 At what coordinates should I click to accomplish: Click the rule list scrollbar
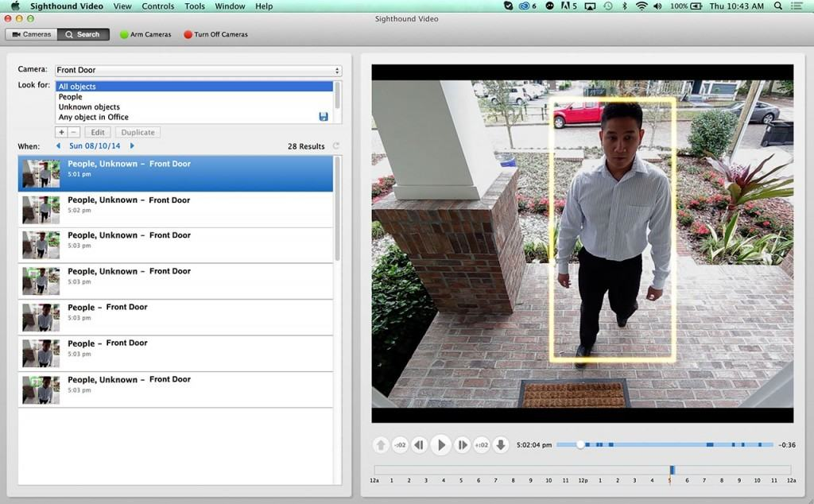point(337,95)
